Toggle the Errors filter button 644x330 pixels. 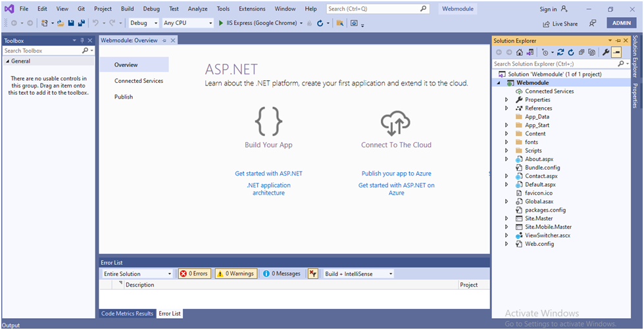pyautogui.click(x=195, y=273)
